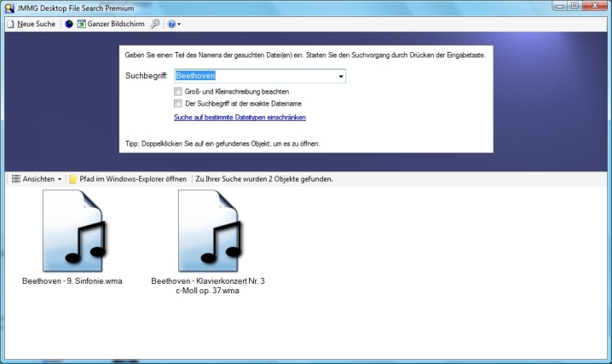The width and height of the screenshot is (612, 364).
Task: Click the blue help question mark icon
Action: click(x=171, y=24)
